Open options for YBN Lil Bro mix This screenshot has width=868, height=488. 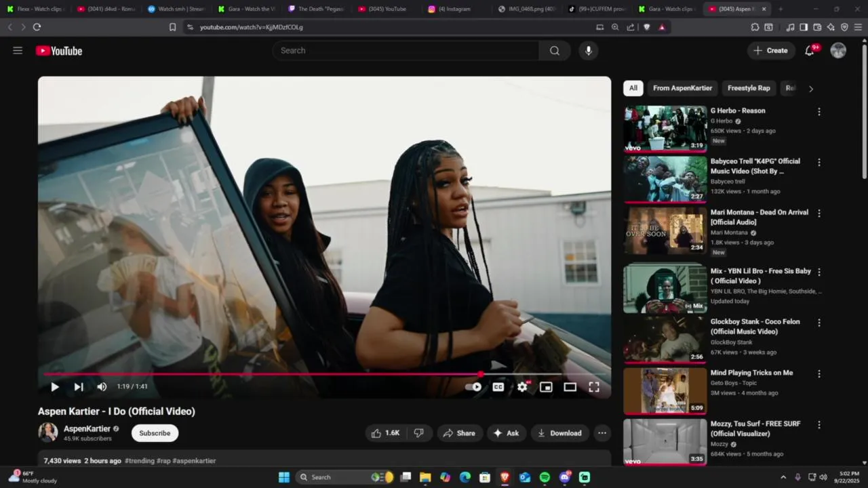coord(818,272)
